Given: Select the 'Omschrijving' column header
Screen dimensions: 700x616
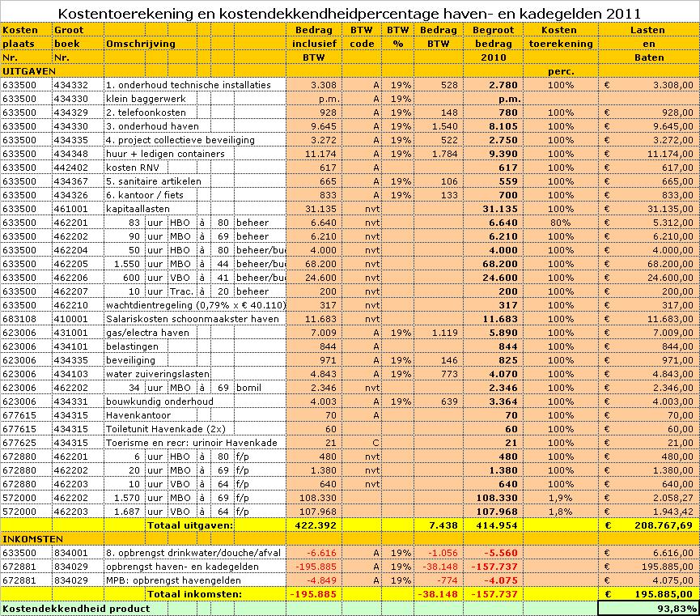Looking at the screenshot, I should 141,44.
